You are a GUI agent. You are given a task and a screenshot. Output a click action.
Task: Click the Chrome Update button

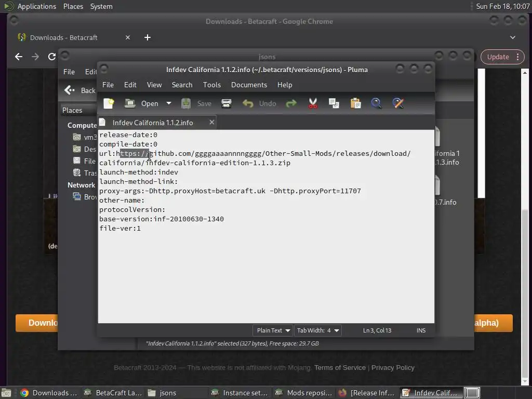(498, 57)
